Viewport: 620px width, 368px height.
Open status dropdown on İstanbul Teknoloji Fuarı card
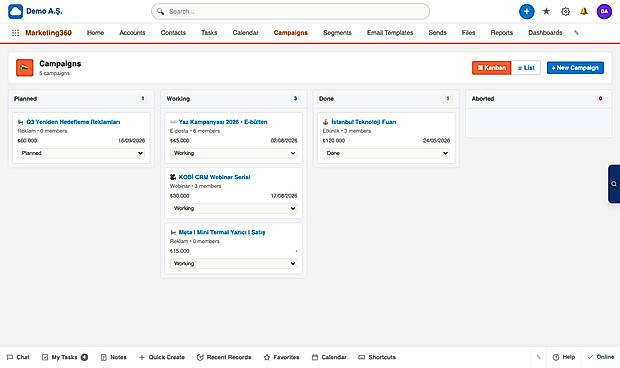[386, 153]
